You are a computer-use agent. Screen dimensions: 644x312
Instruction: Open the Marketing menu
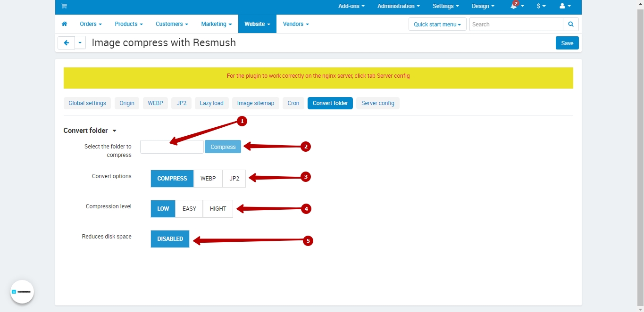click(x=217, y=24)
